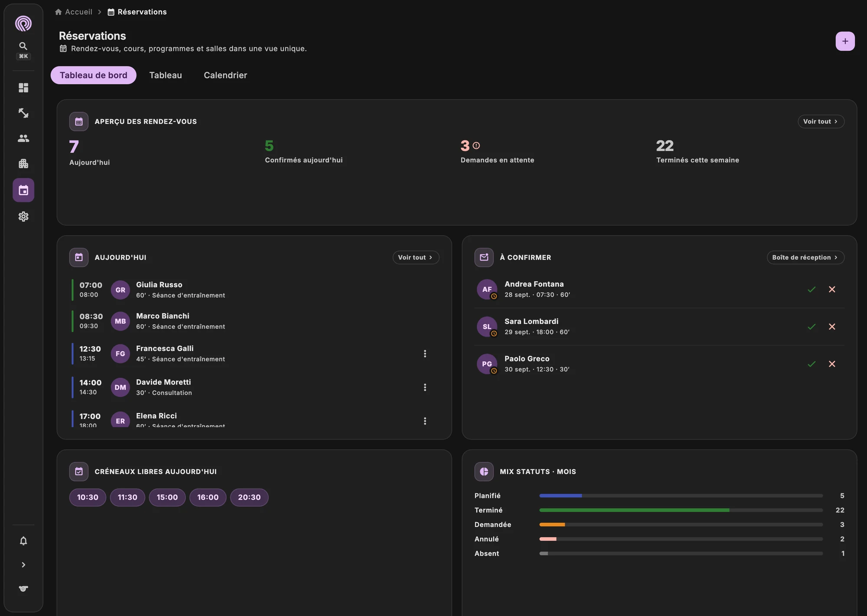Viewport: 867px width, 616px height.
Task: Confirm Sara Lombardi's request with checkmark
Action: (812, 327)
